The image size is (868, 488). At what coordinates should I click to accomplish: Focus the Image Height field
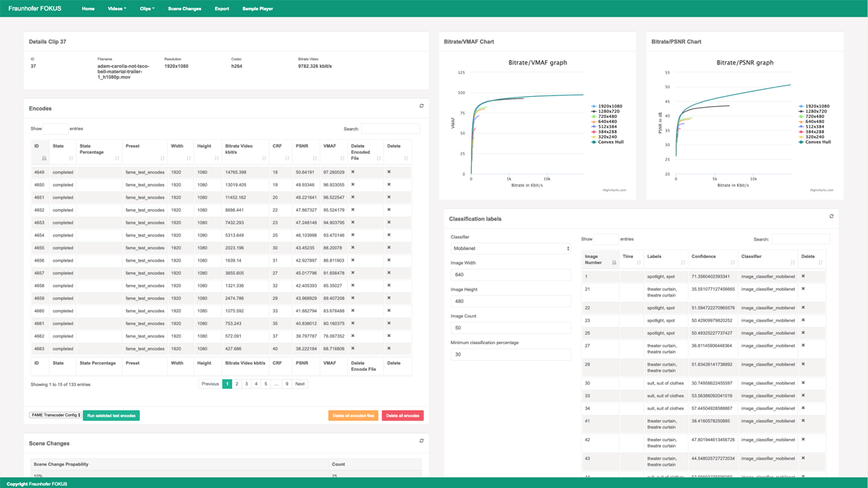click(511, 301)
